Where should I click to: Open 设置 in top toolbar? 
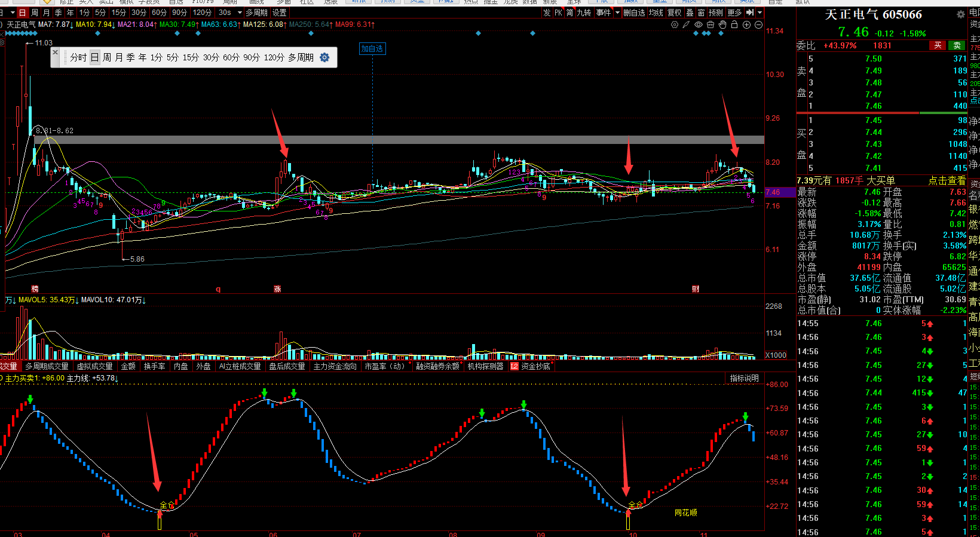coord(280,13)
